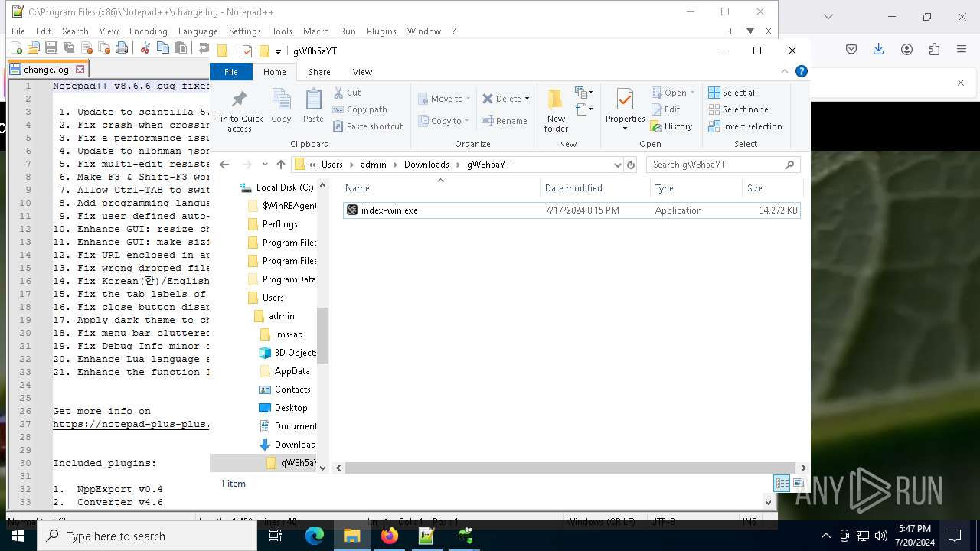Open Windows Start button

point(18,536)
